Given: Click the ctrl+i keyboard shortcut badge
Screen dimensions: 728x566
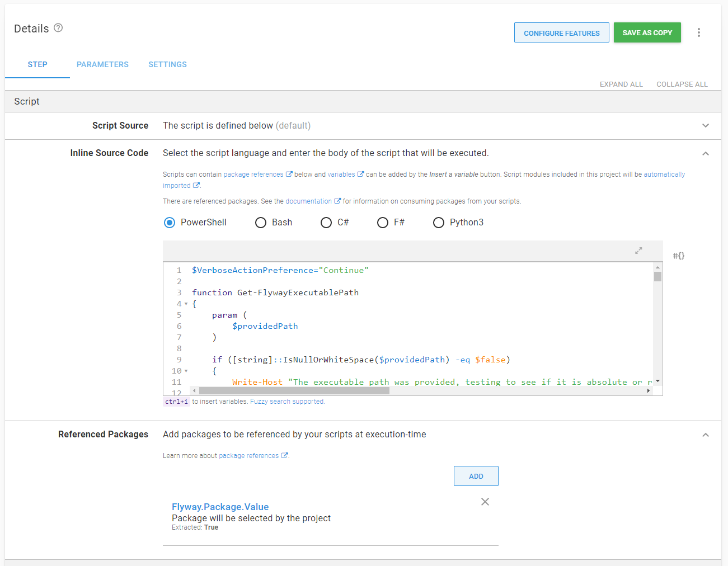Looking at the screenshot, I should 176,401.
